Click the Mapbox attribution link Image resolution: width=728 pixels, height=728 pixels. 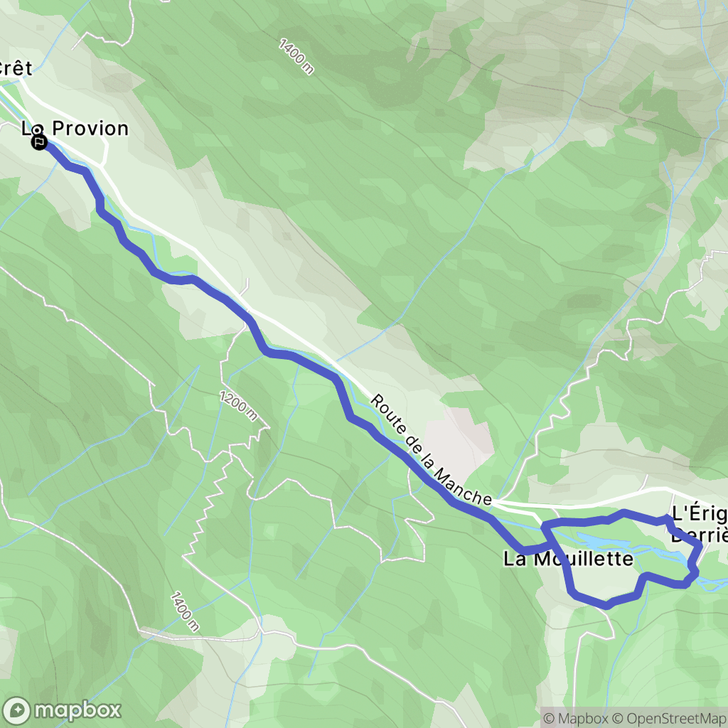[x=575, y=718]
